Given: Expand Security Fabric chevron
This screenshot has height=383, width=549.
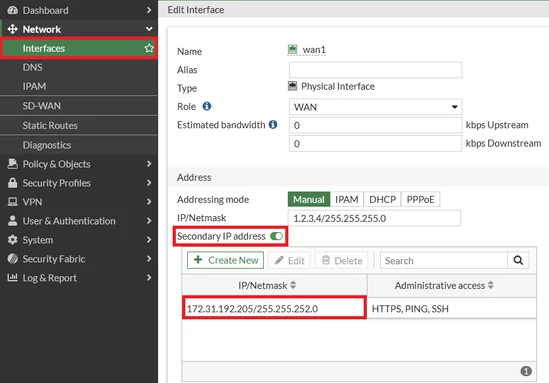Looking at the screenshot, I should [x=149, y=259].
